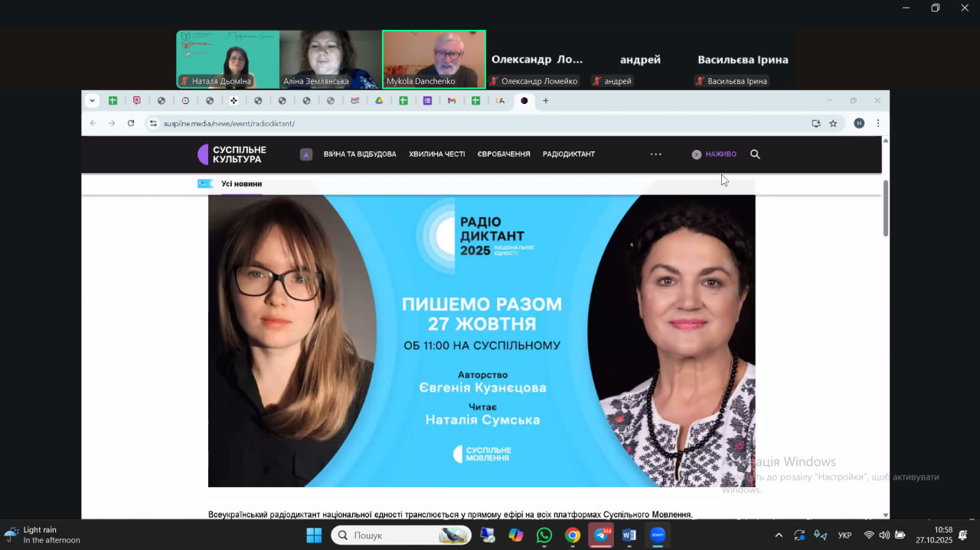Switch to the Google Drive browser tab
Screen dimensions: 980x550
[379, 100]
